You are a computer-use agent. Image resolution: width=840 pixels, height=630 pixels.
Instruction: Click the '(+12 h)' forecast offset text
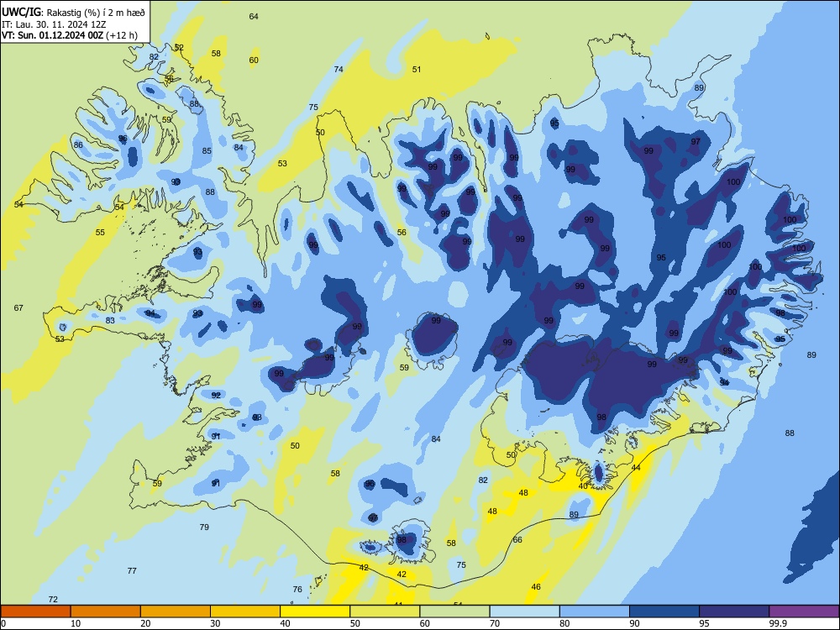(x=122, y=35)
